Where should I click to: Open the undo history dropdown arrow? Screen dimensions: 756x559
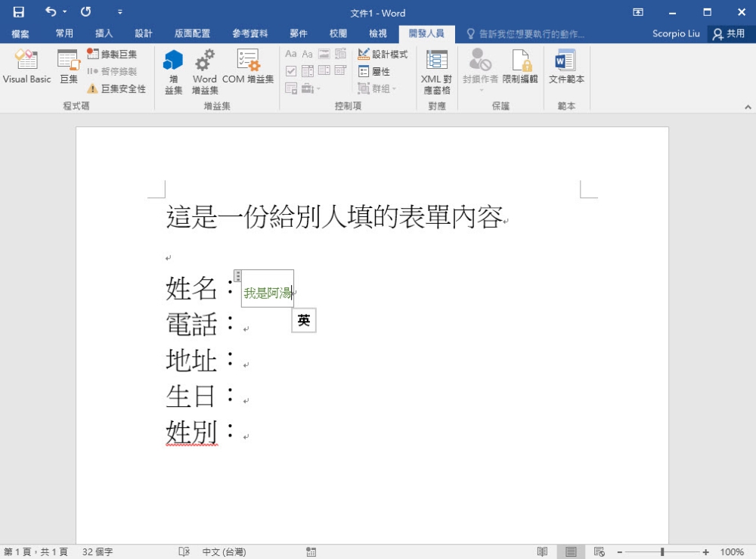64,11
